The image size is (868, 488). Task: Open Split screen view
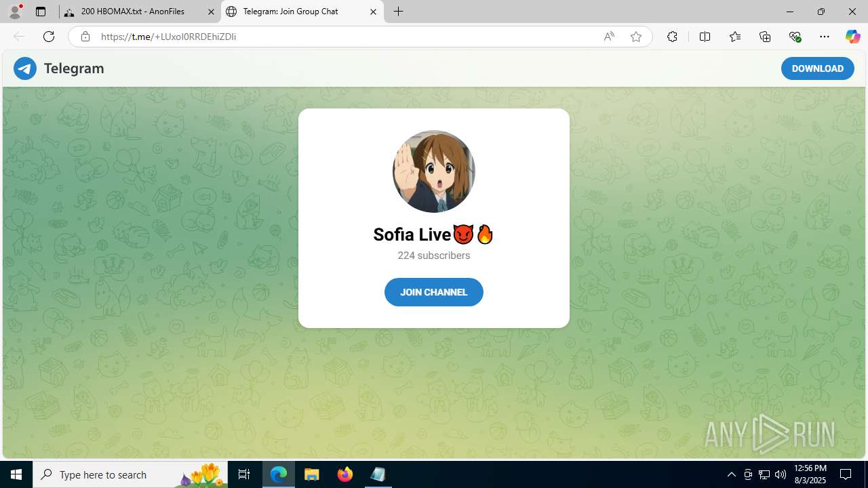[705, 37]
